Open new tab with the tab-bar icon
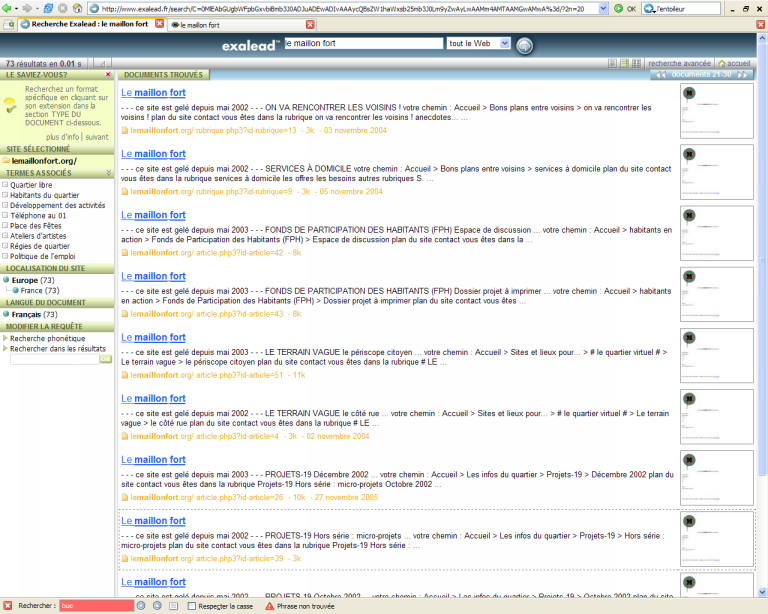The image size is (768, 614). [9, 24]
